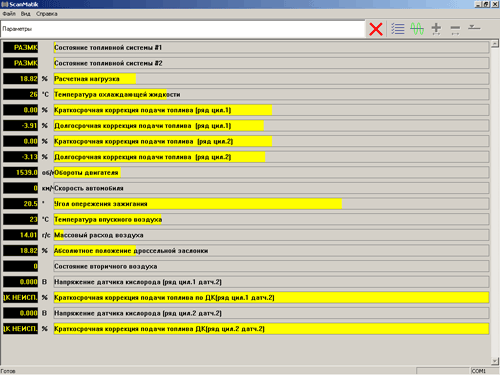Click the plus zoom-in toolbar icon
This screenshot has width=500, height=375.
point(436,29)
